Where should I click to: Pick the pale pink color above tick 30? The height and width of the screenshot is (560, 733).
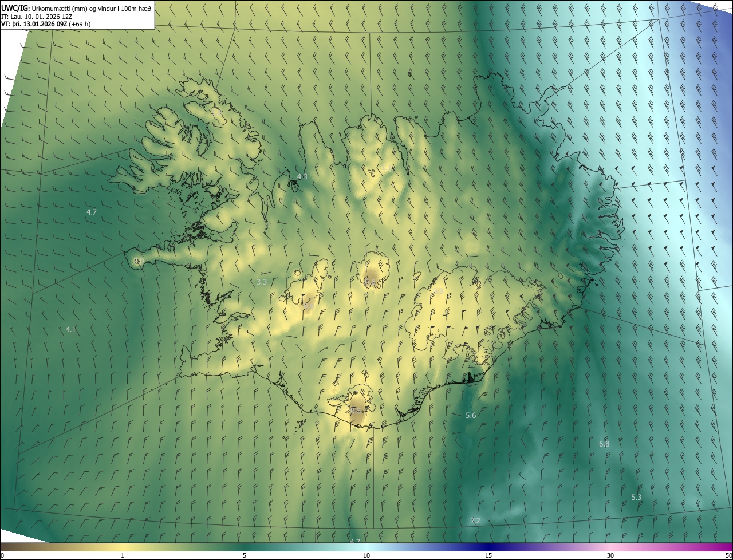pyautogui.click(x=610, y=547)
